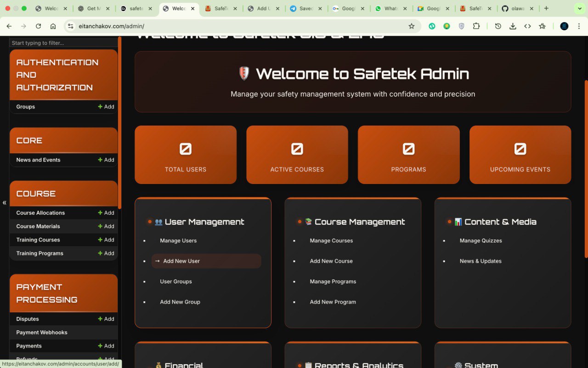
Task: Open the Manage Quizzes link
Action: tap(481, 241)
